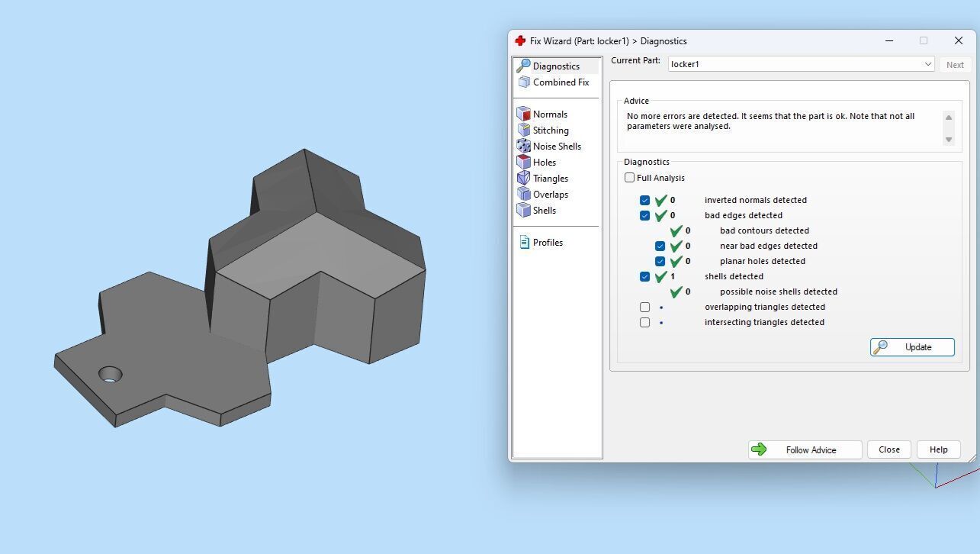The width and height of the screenshot is (980, 554).
Task: Click the Help button
Action: click(939, 449)
